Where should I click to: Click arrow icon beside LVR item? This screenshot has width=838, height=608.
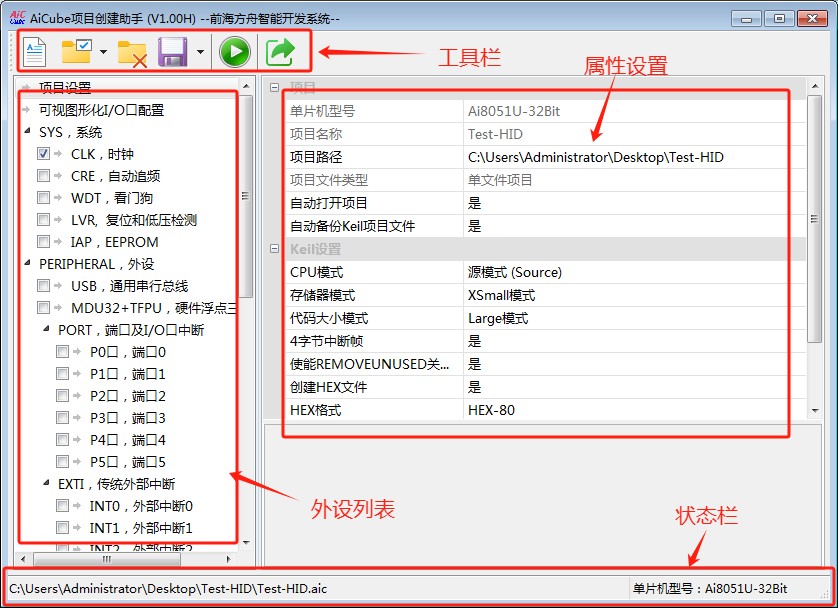pos(58,220)
